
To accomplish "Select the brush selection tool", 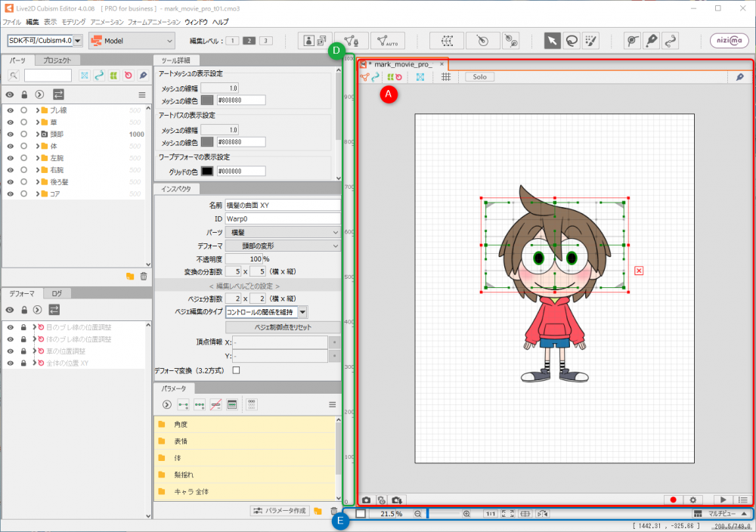I will click(590, 41).
